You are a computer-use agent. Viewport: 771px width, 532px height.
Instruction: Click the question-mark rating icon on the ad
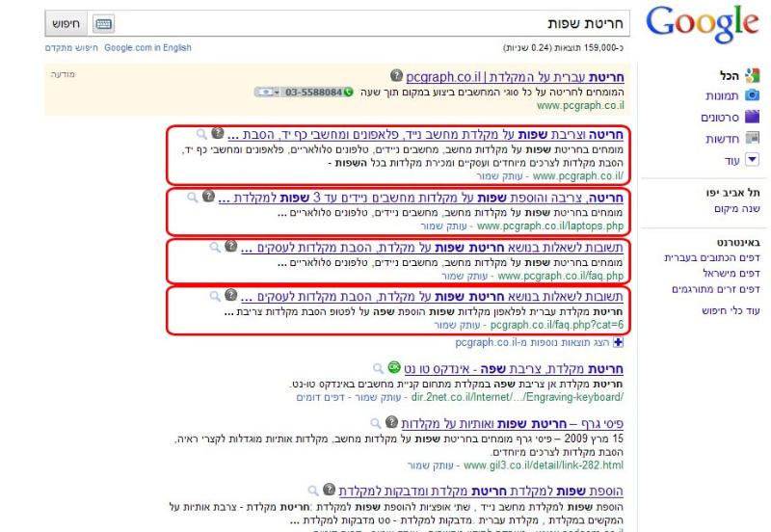coord(396,75)
